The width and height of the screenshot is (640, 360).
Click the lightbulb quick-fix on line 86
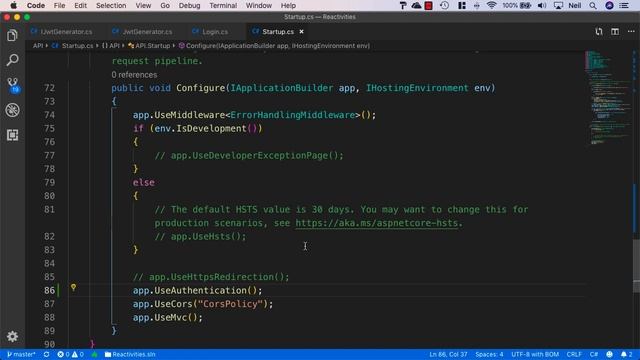(73, 287)
